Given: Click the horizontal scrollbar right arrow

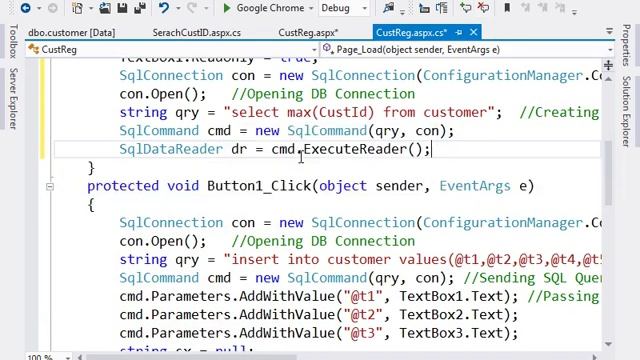Looking at the screenshot, I should click(x=595, y=357).
